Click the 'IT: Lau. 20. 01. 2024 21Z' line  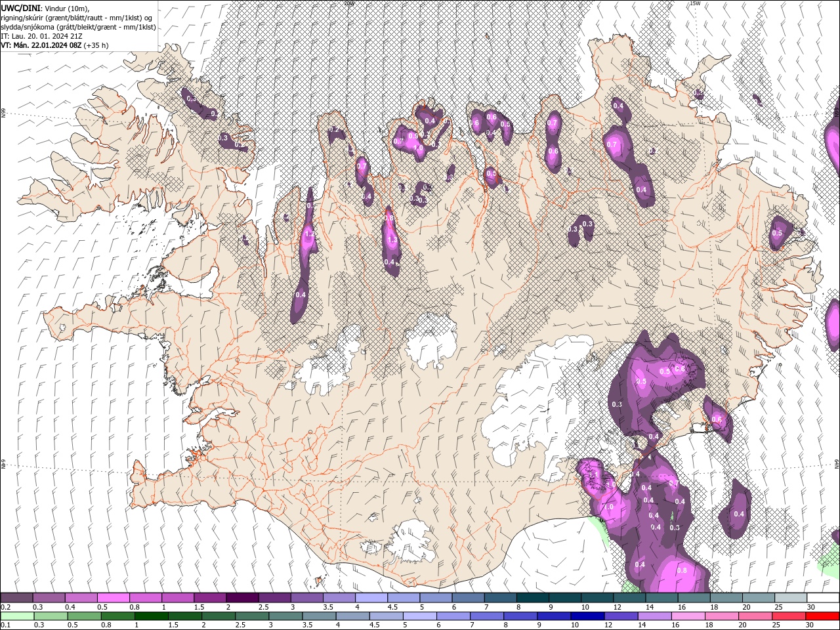41,36
